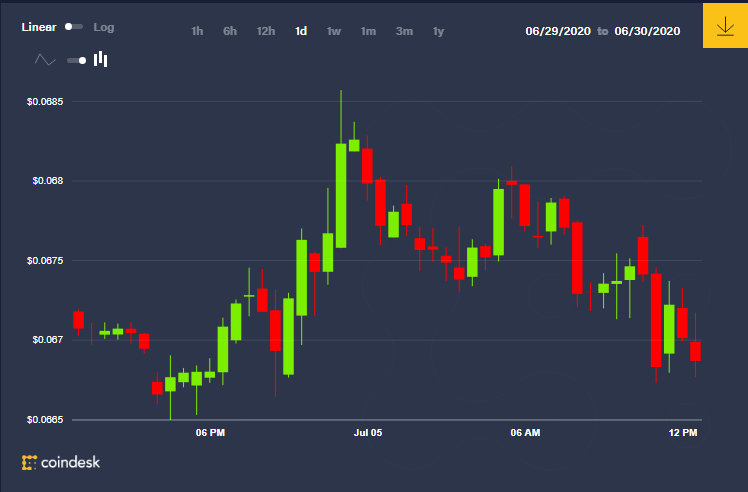Select the 1m time range

click(368, 31)
